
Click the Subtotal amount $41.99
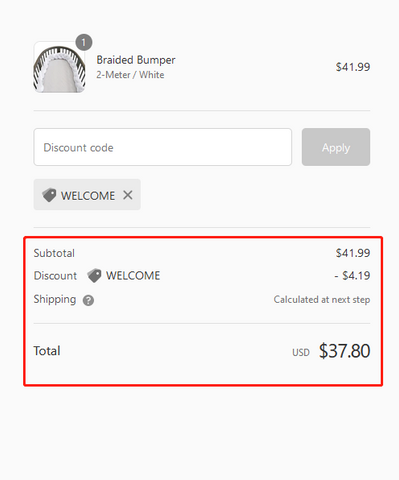[x=353, y=253]
